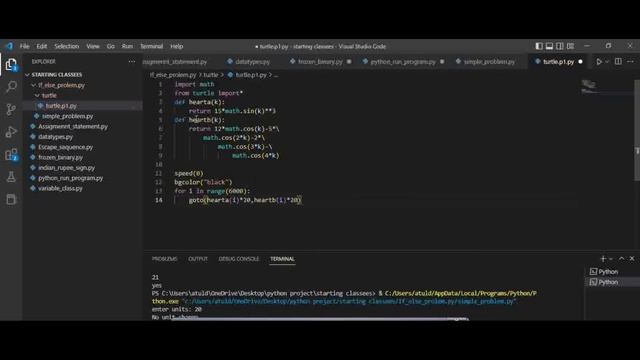The height and width of the screenshot is (360, 640).
Task: Toggle Panel layout icon in title bar
Action: click(x=549, y=46)
